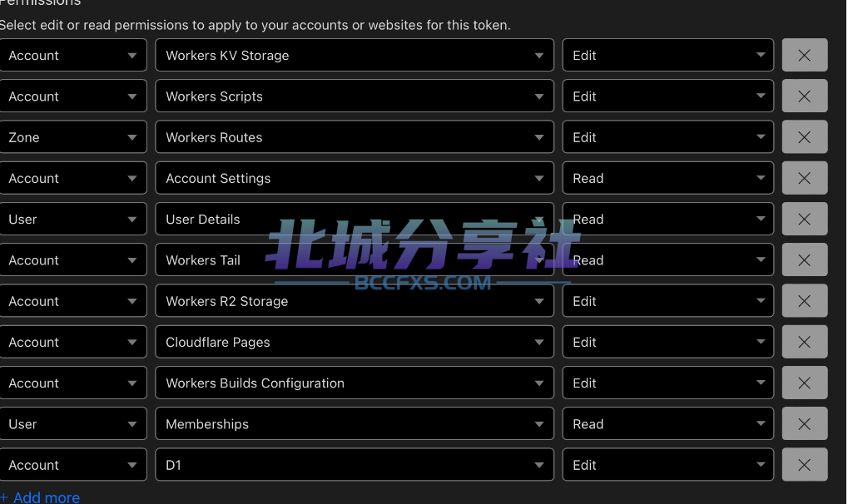Delete the Workers Builds Configuration permission row
Image resolution: width=848 pixels, height=504 pixels.
(x=804, y=383)
